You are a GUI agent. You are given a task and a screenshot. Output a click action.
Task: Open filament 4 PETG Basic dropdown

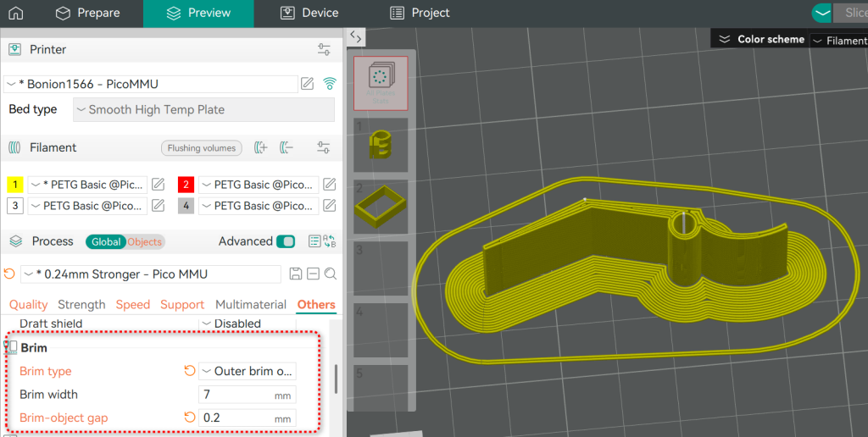click(259, 206)
